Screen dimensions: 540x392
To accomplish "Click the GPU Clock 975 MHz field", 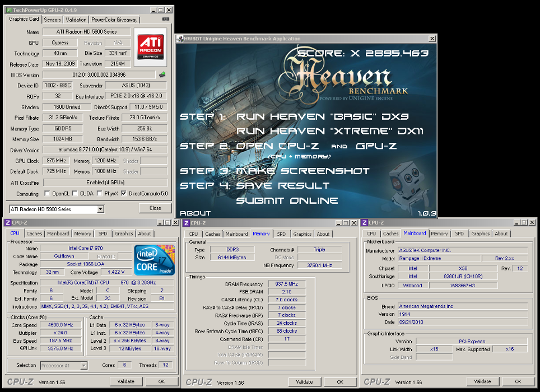I will click(56, 160).
